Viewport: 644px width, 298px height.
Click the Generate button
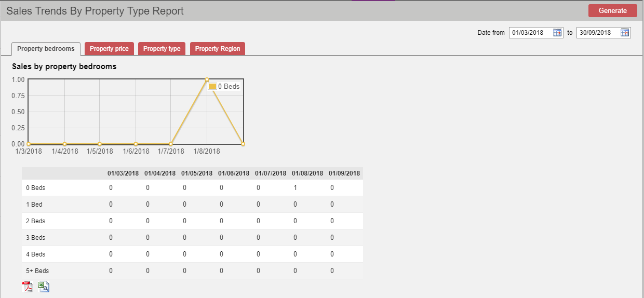click(613, 11)
